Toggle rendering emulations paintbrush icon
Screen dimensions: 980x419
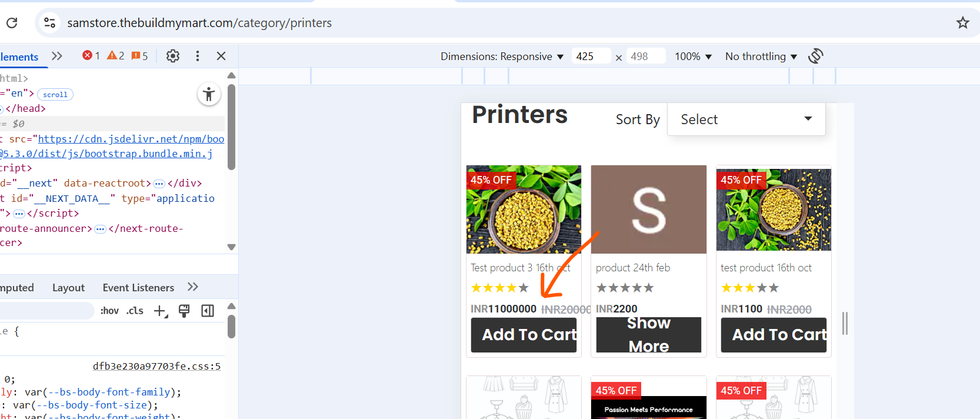pos(184,311)
